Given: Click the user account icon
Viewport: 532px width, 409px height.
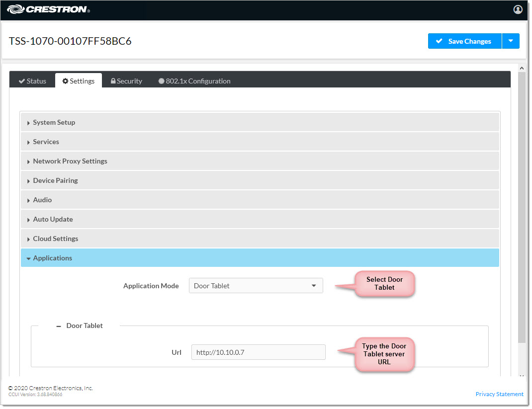Looking at the screenshot, I should click(518, 9).
